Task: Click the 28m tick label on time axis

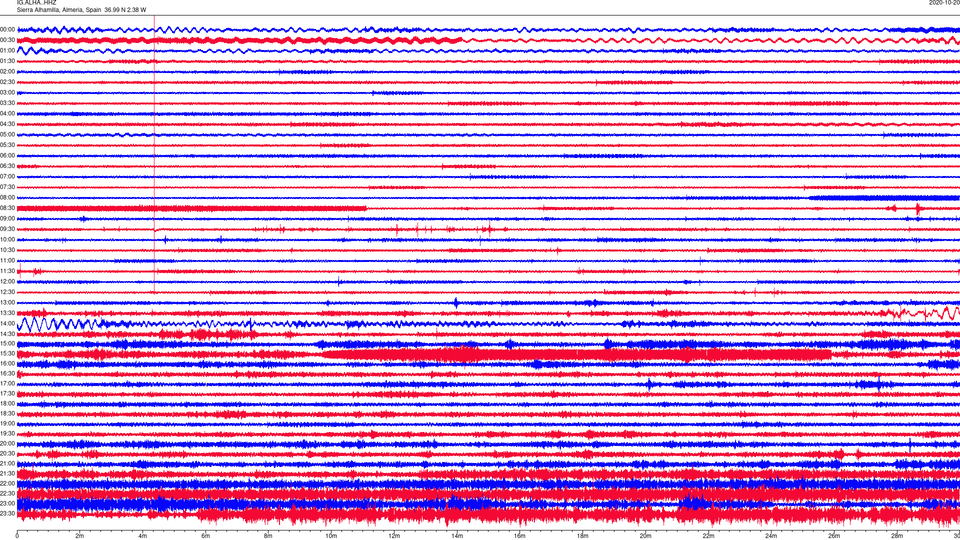Action: (897, 536)
